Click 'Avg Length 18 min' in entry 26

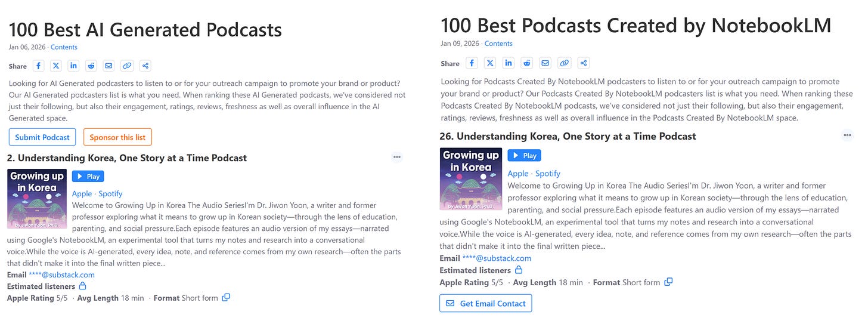click(548, 282)
